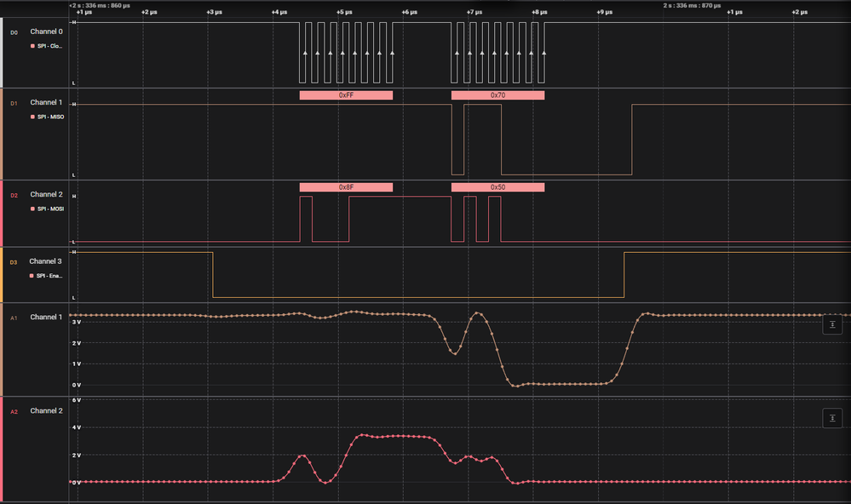Select the A1 analog channel identifier
The image size is (851, 504).
click(14, 318)
